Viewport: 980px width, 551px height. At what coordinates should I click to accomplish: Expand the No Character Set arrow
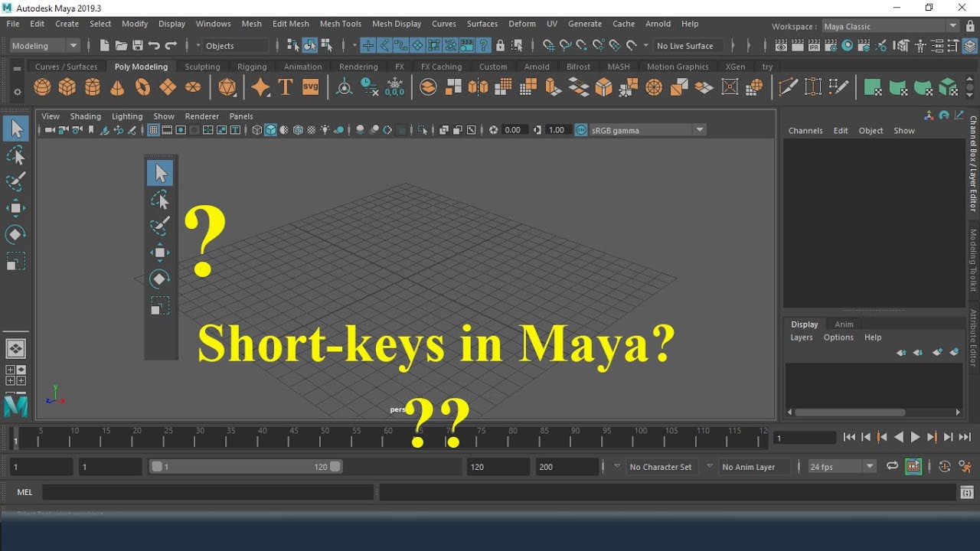(617, 466)
